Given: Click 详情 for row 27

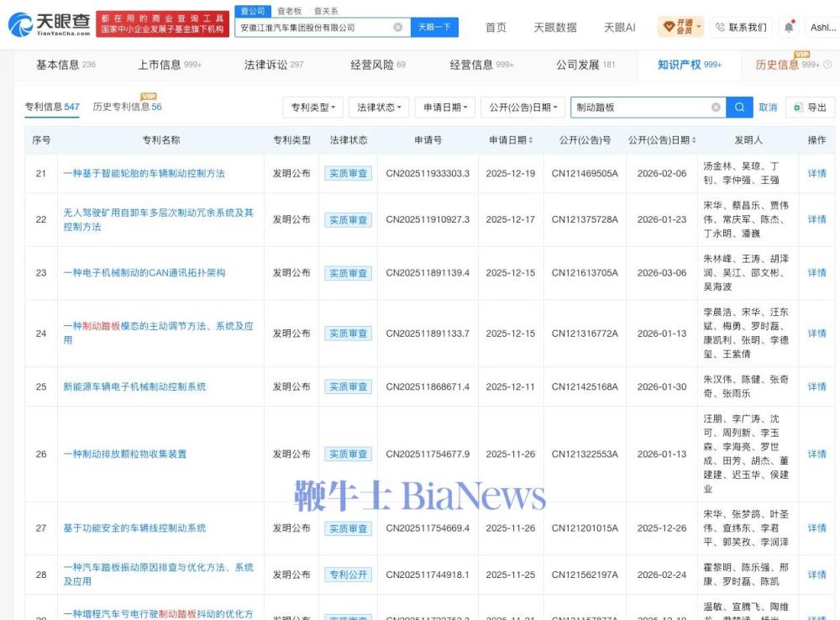Looking at the screenshot, I should click(816, 528).
